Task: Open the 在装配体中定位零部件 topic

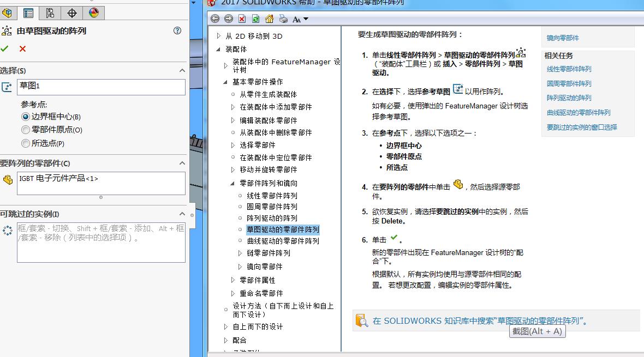Action: tap(276, 158)
